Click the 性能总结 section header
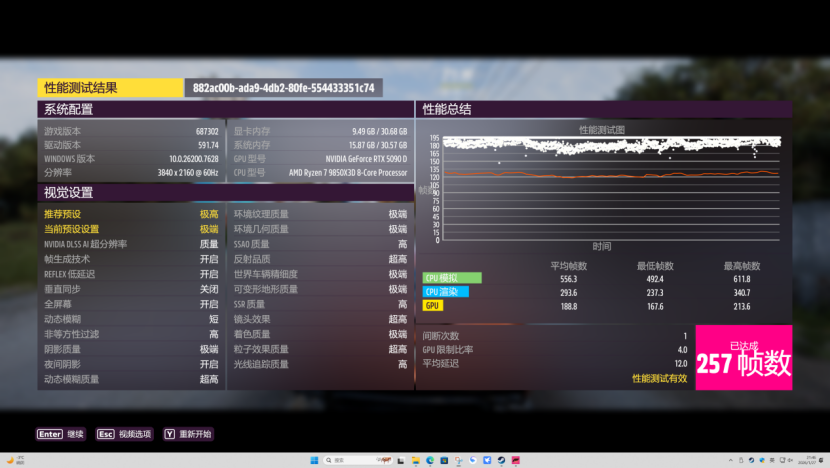This screenshot has width=830, height=468. [x=448, y=109]
